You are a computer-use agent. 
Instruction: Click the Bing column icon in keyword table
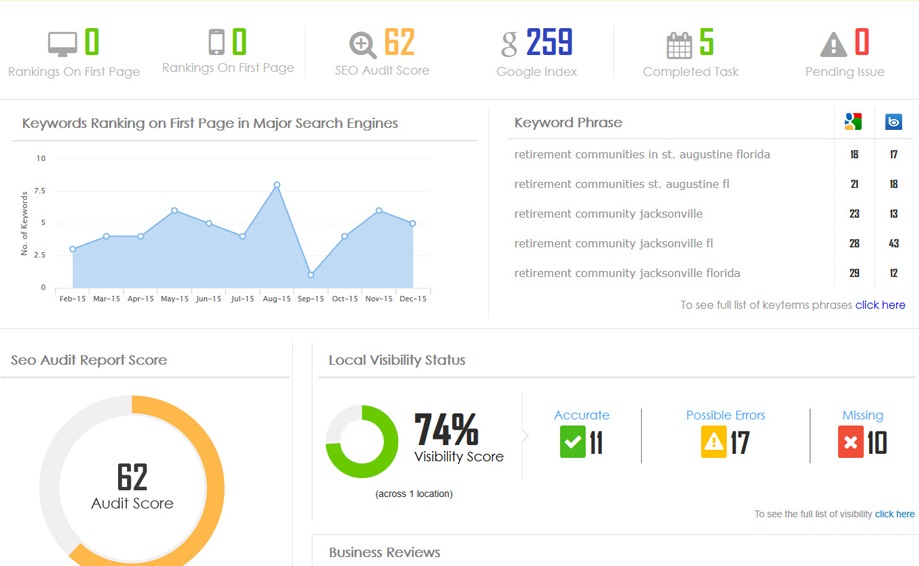point(893,122)
